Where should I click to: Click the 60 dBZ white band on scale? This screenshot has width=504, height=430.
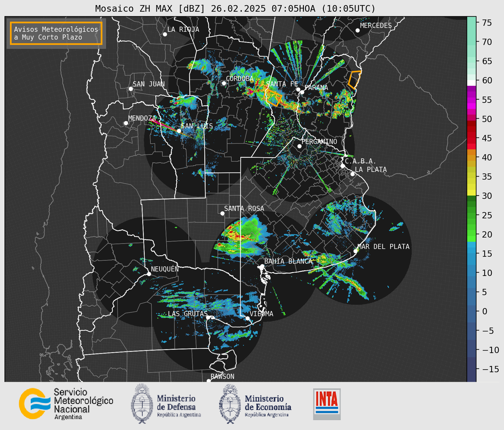tap(471, 83)
